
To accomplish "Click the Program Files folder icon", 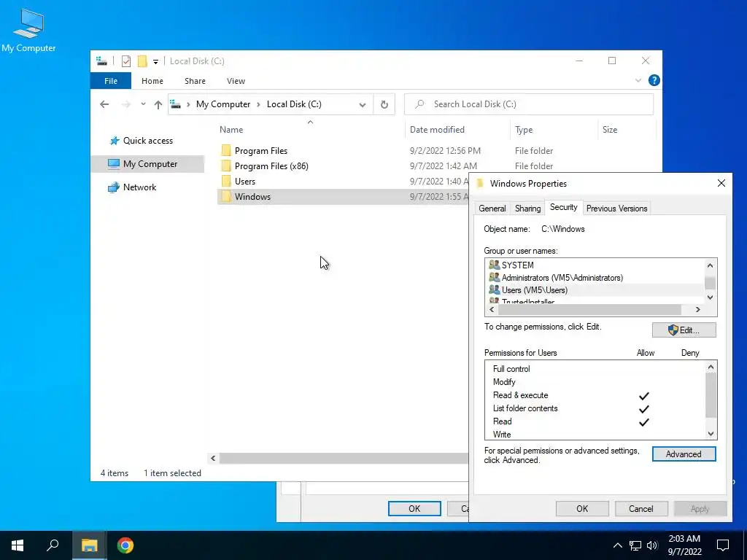I will [x=226, y=151].
